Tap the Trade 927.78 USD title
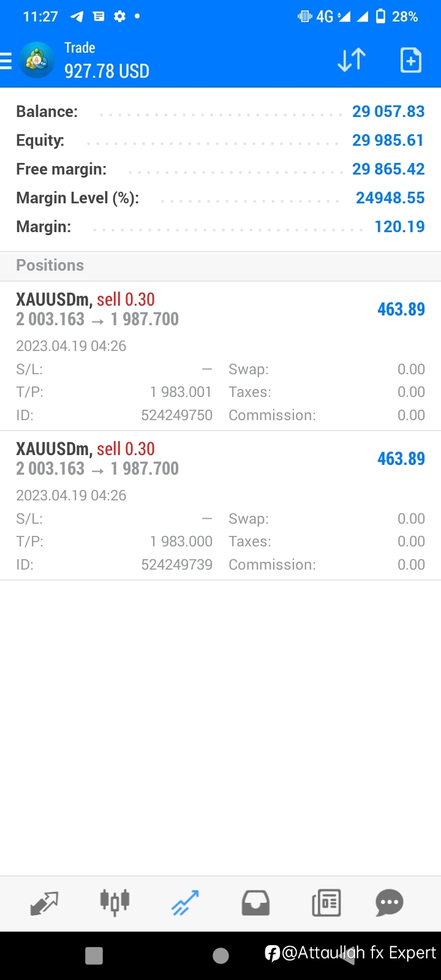 [107, 61]
